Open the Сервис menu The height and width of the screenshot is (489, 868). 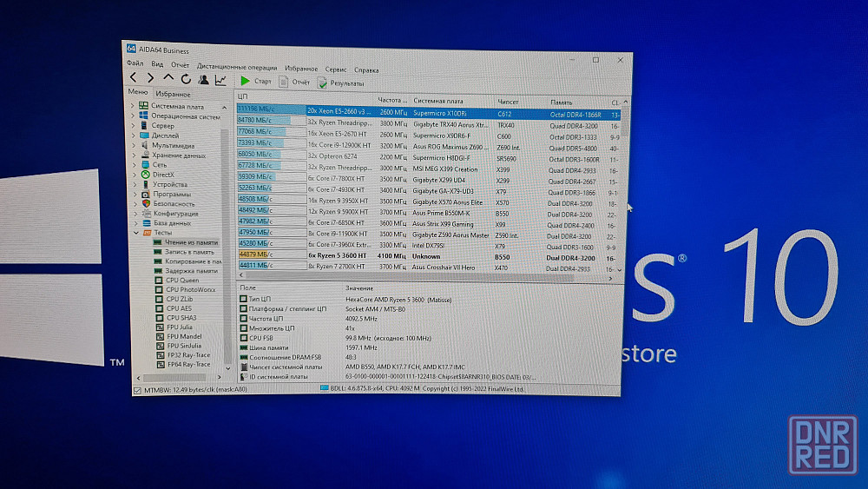[x=335, y=69]
